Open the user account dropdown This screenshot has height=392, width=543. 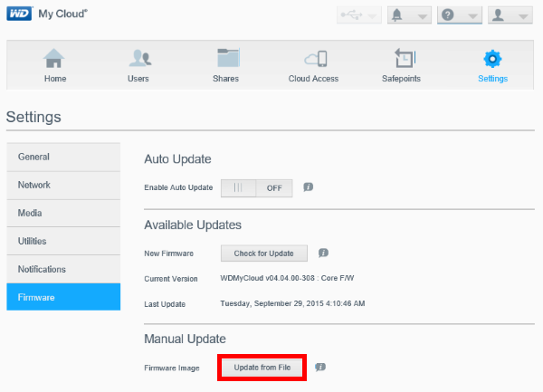click(x=509, y=15)
